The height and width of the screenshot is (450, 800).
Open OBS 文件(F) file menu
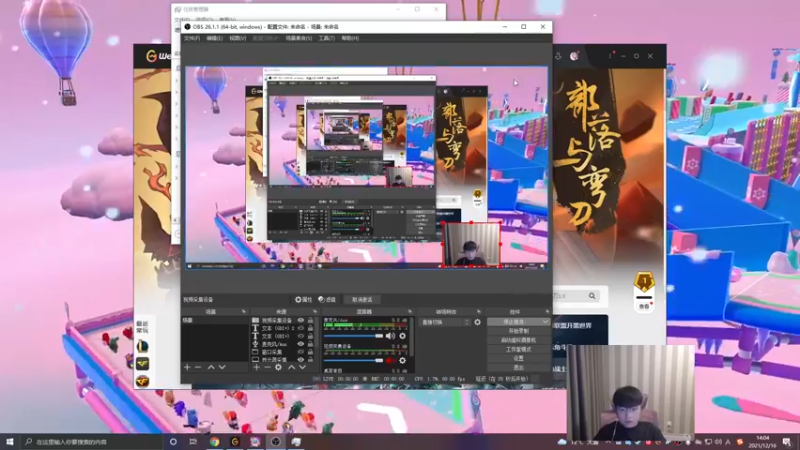coord(192,38)
